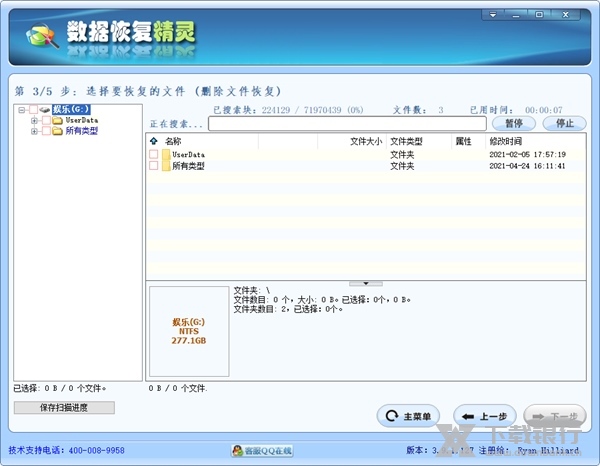600x466 pixels.
Task: Click the 技术支持电话 400-008-9958 text
Action: click(x=67, y=450)
